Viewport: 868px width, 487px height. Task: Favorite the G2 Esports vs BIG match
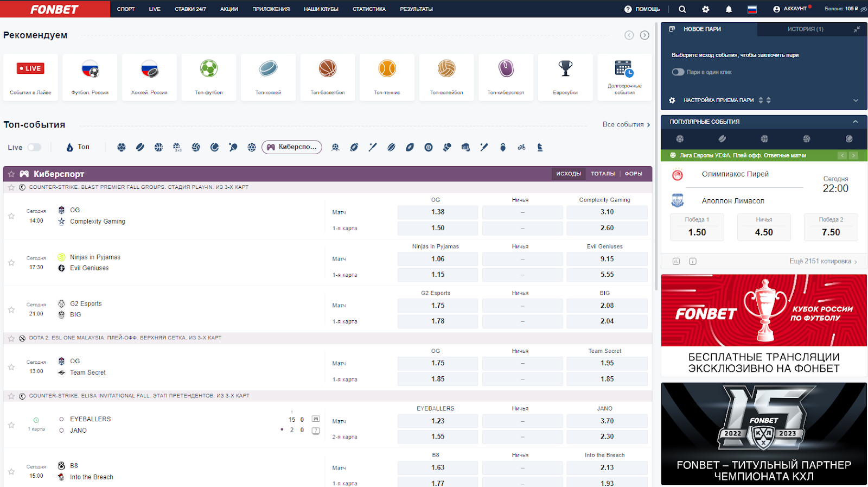click(x=11, y=309)
